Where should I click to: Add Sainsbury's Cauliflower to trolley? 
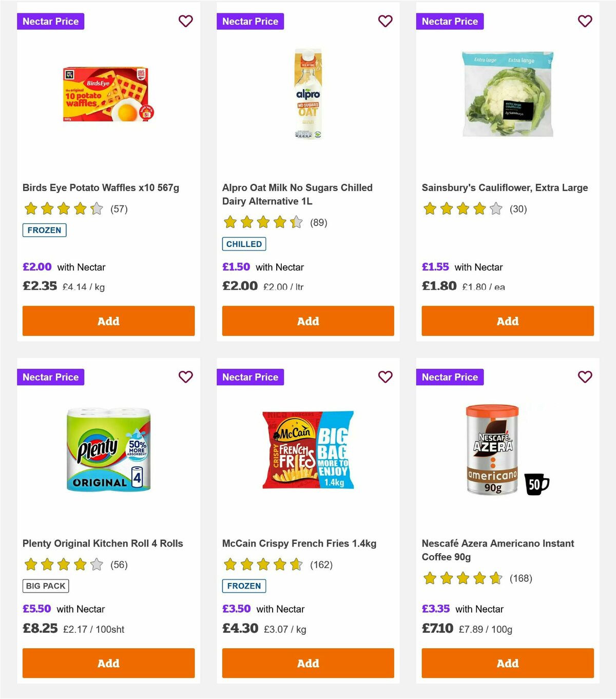coord(507,320)
